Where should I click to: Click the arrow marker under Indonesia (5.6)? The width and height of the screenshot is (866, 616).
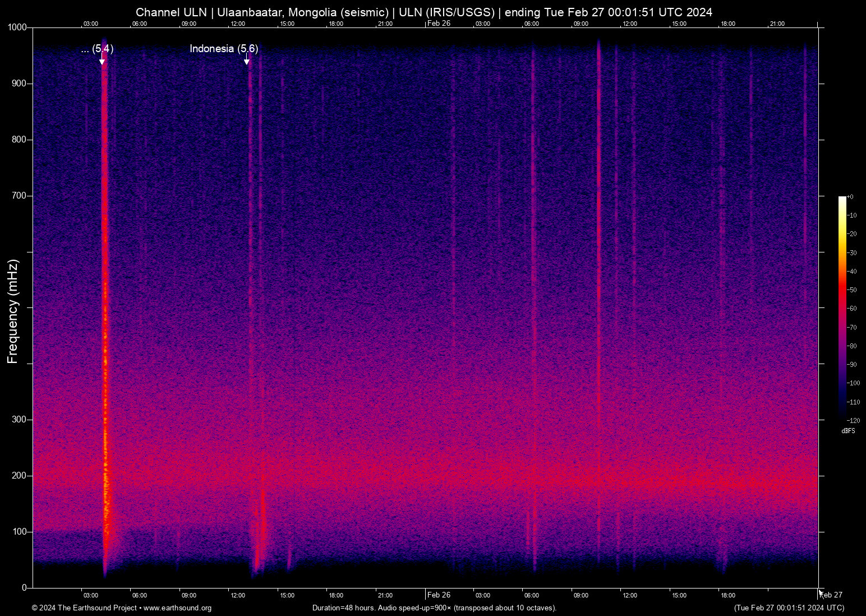[x=246, y=59]
